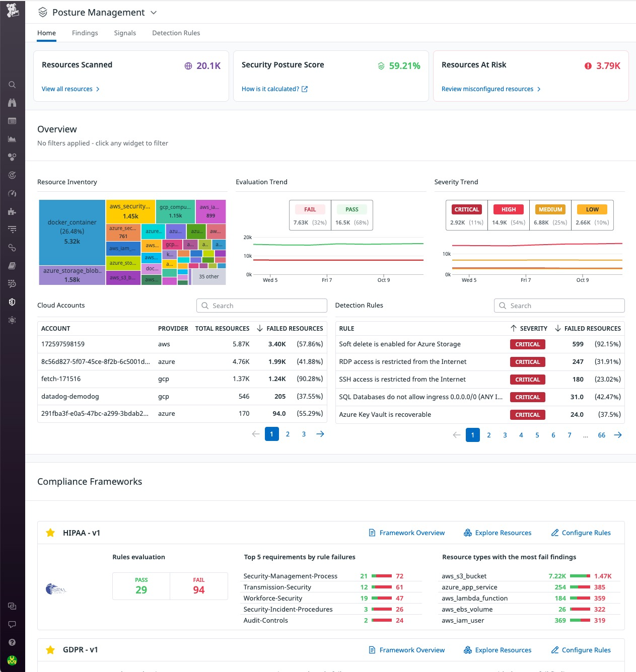Open the search magnifier in the left sidebar

tap(12, 85)
